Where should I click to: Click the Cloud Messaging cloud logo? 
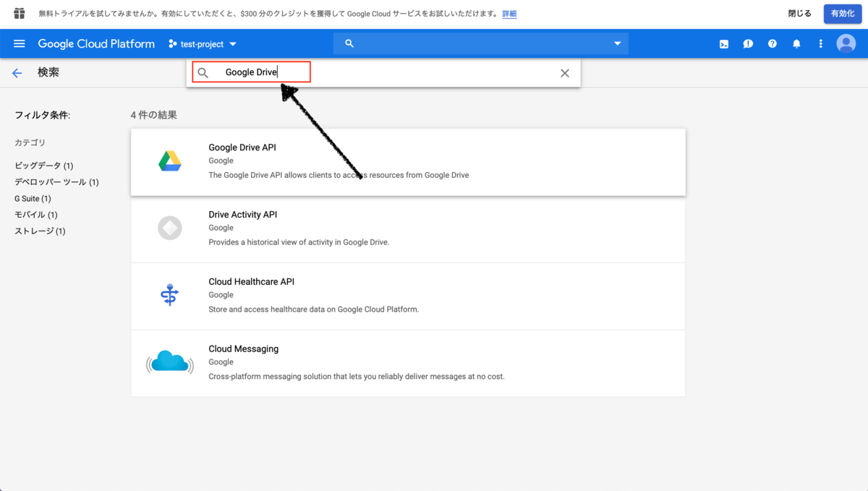170,362
